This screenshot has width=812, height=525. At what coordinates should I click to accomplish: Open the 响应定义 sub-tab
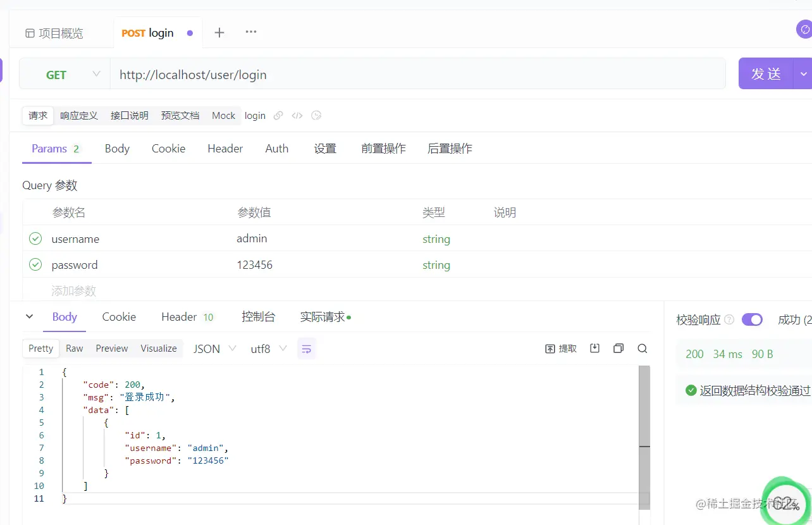click(x=79, y=116)
